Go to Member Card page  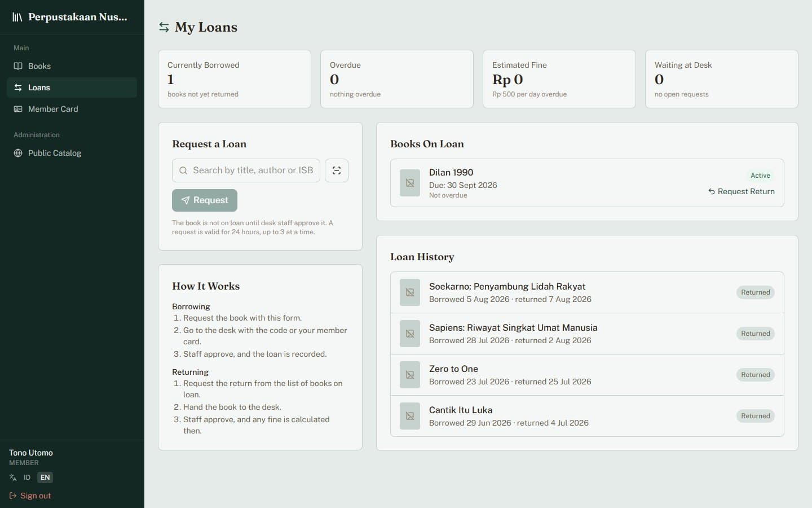click(72, 109)
